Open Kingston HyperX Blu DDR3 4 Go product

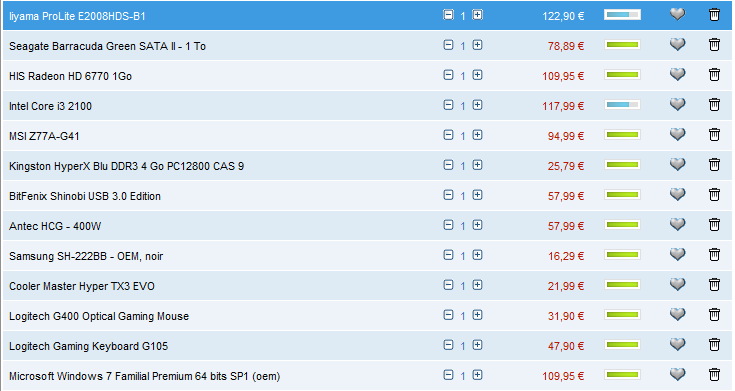[127, 166]
